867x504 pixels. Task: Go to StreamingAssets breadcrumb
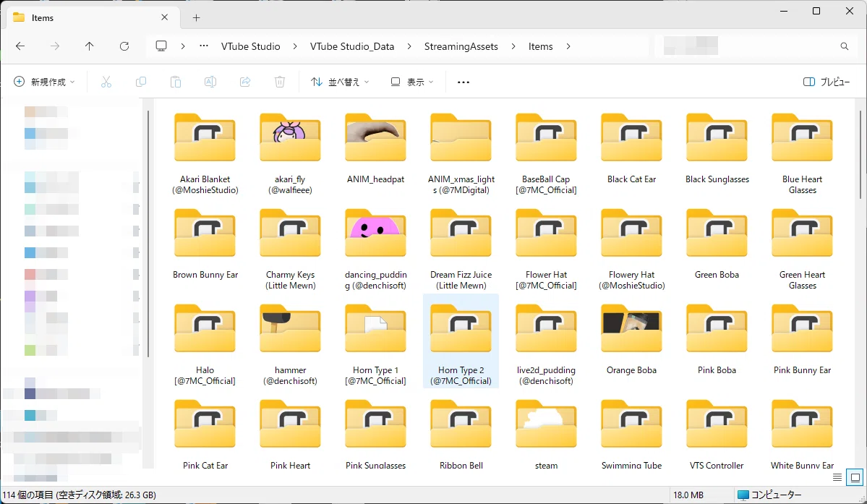click(461, 46)
